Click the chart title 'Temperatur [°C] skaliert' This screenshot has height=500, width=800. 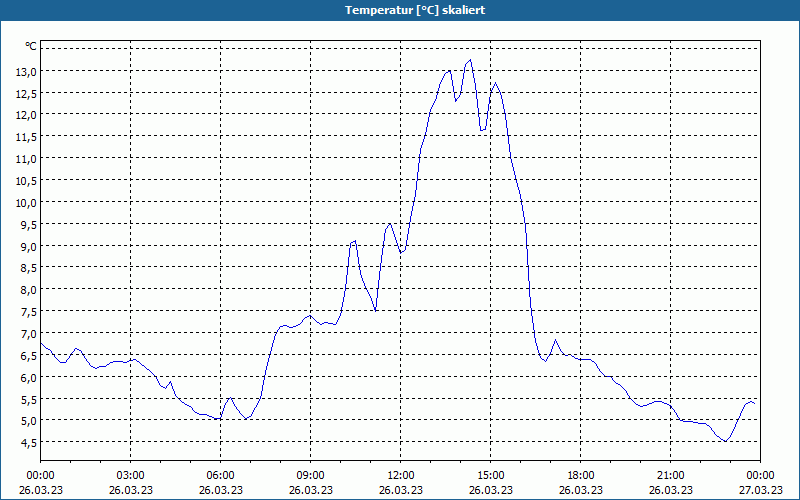point(415,10)
